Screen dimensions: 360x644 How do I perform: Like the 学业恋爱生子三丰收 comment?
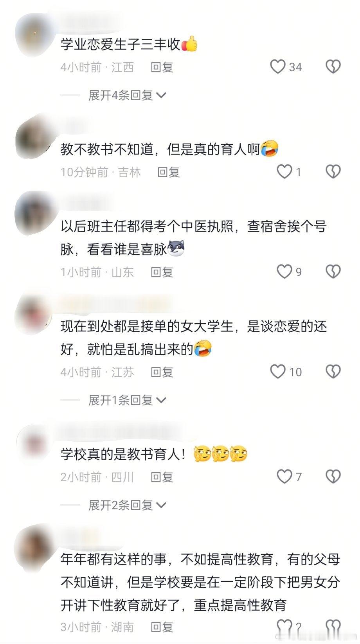[278, 67]
